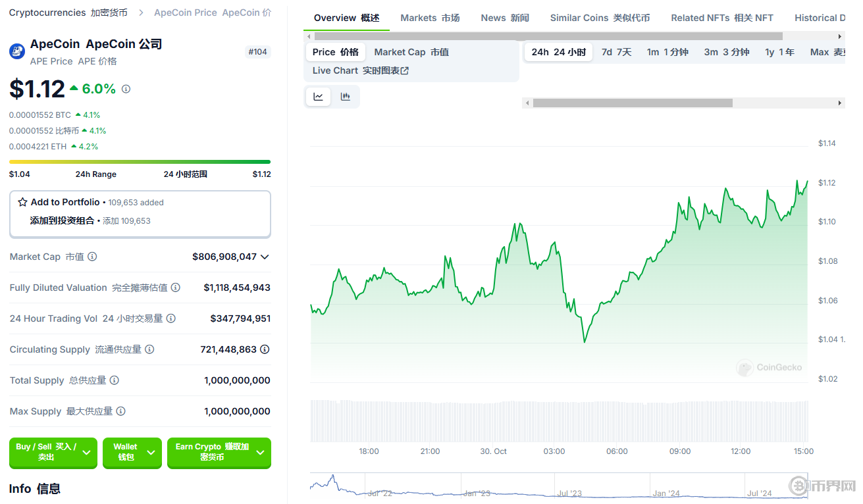This screenshot has width=863, height=504.
Task: Click the historical mini chart navigator
Action: [559, 486]
